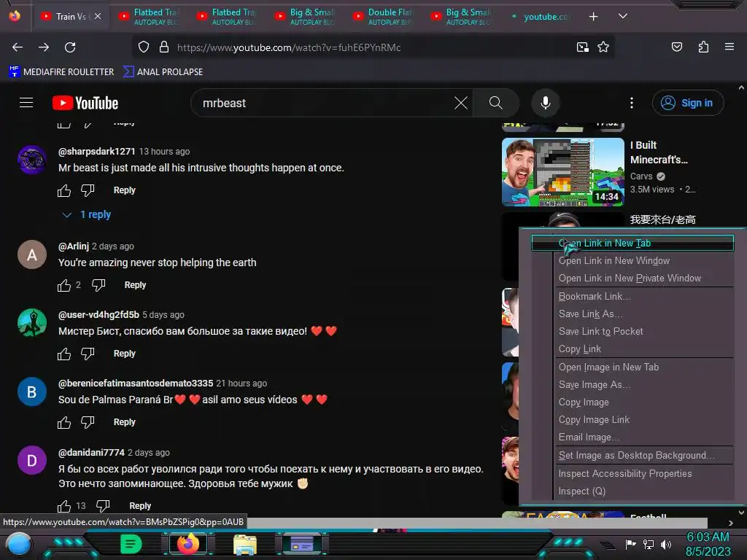Choose Copy Image Link menu entry

click(x=632, y=420)
